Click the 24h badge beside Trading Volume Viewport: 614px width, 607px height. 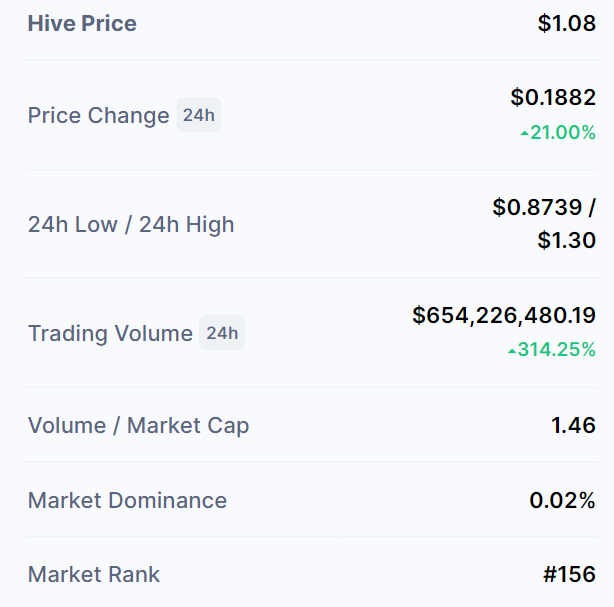coord(222,332)
